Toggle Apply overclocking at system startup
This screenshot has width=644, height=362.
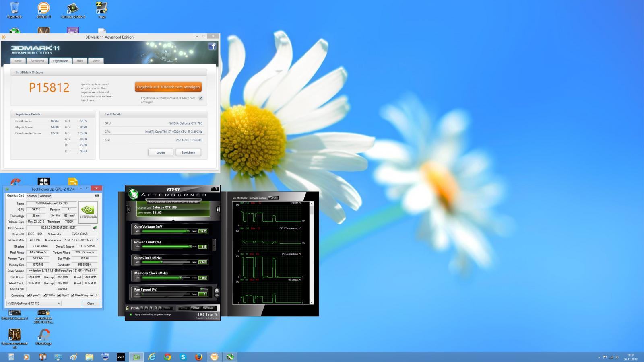pyautogui.click(x=131, y=315)
